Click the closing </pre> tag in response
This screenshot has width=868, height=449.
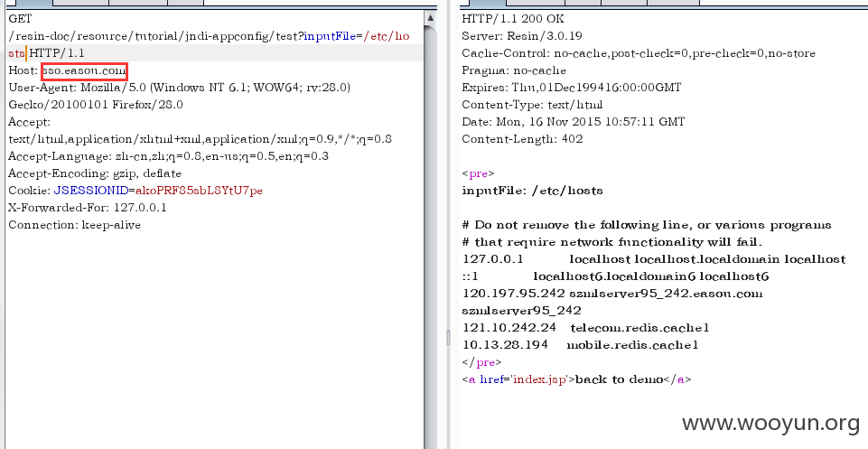click(x=481, y=362)
